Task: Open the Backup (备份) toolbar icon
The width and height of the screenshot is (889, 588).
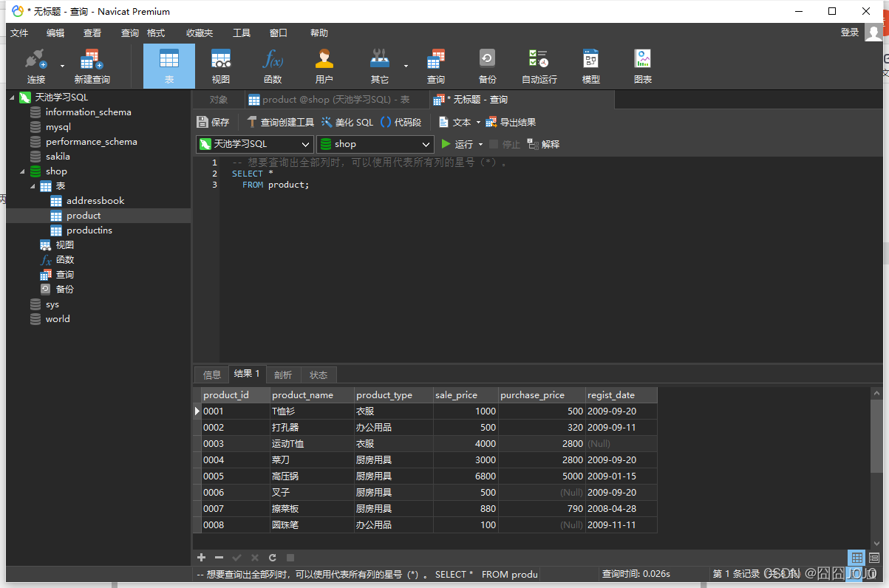Action: tap(488, 66)
